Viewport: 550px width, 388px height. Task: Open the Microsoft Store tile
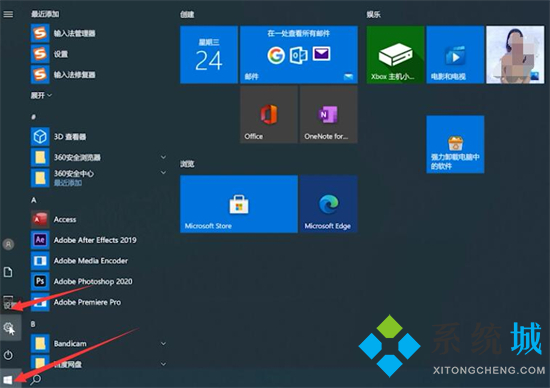click(239, 204)
